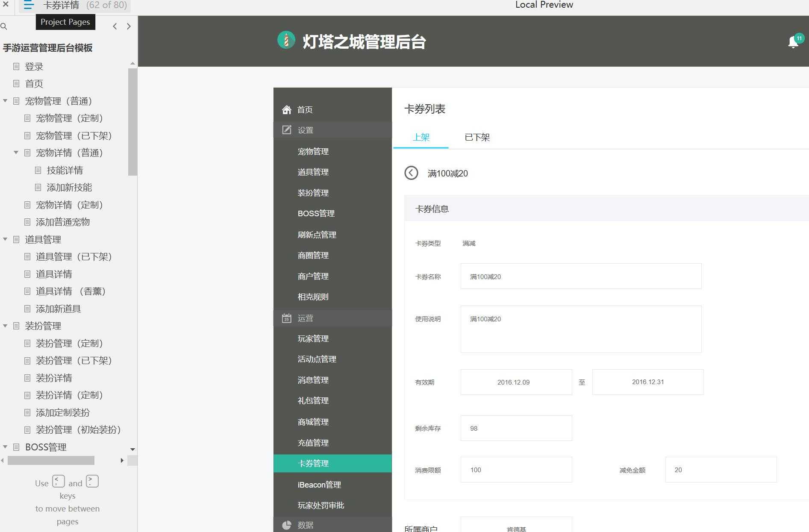809x532 pixels.
Task: Collapse the 宠物管理（普通）tree node
Action: click(5, 101)
